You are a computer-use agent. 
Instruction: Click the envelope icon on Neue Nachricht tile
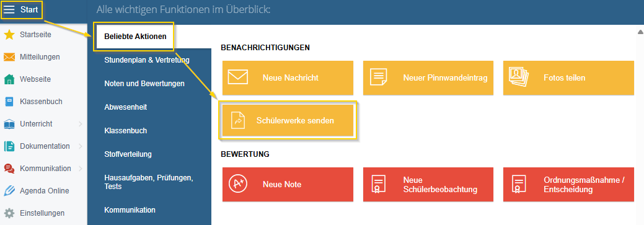click(x=238, y=77)
